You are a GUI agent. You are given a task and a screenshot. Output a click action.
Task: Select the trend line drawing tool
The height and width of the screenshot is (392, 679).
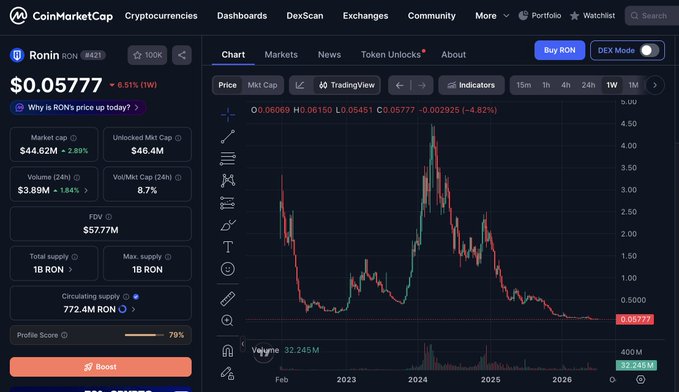pyautogui.click(x=228, y=137)
